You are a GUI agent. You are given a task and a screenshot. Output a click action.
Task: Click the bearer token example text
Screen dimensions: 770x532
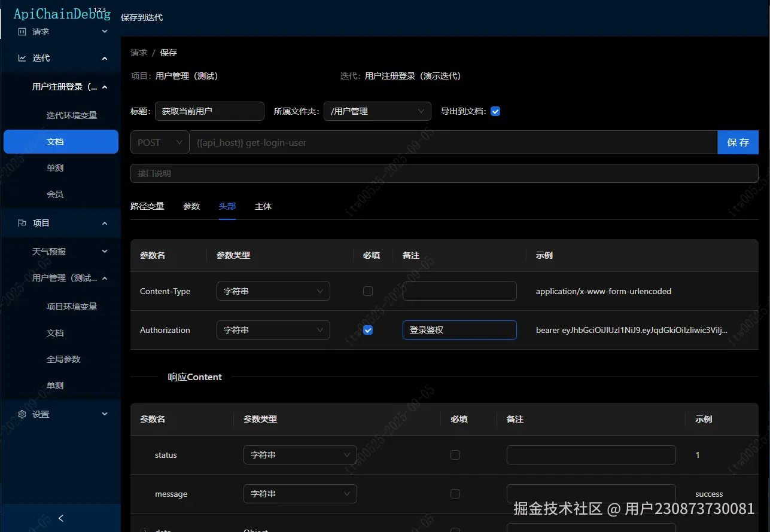(x=632, y=330)
